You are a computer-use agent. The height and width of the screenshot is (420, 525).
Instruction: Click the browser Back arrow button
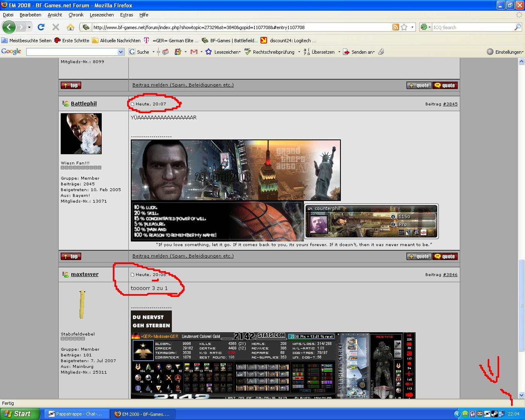[x=9, y=27]
